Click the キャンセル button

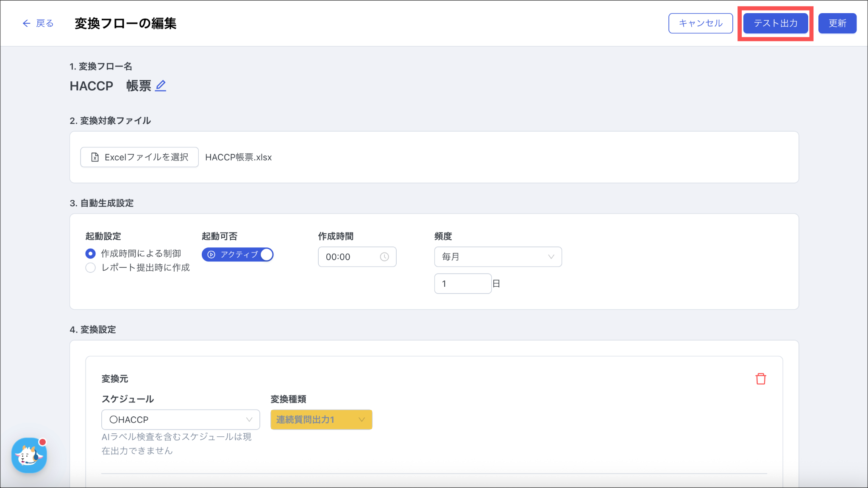(700, 23)
